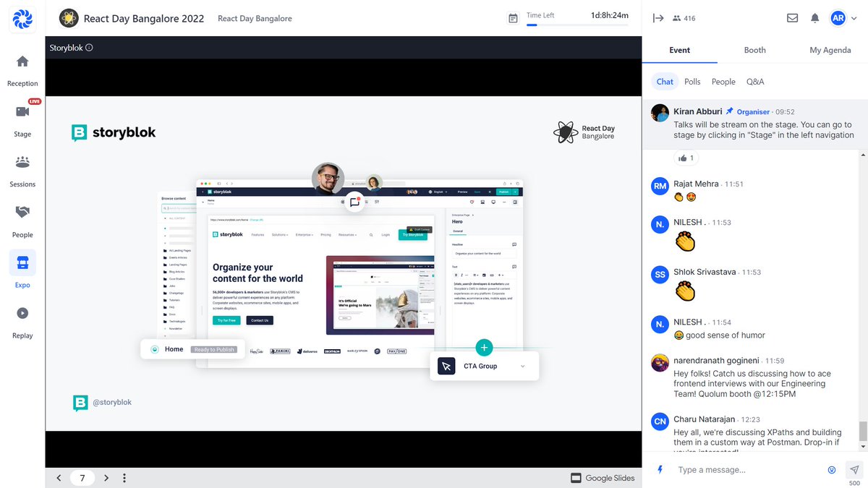
Task: Click the slide number 7 field
Action: (82, 478)
